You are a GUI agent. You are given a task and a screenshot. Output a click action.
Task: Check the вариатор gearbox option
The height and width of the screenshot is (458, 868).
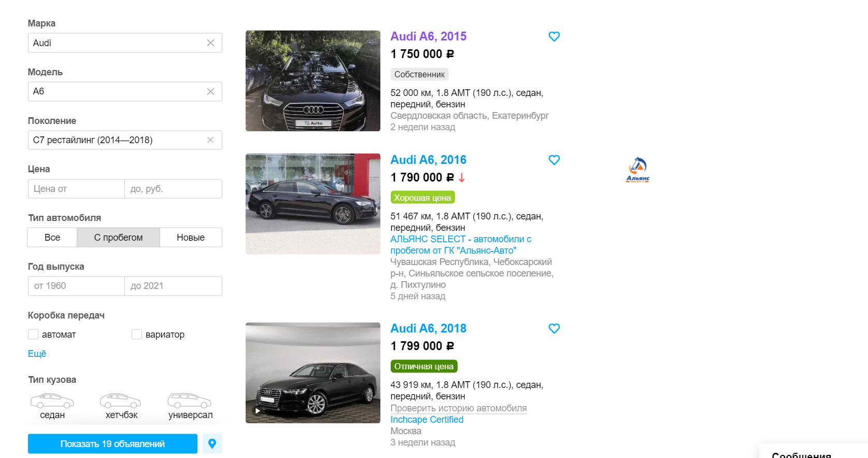[x=137, y=335]
